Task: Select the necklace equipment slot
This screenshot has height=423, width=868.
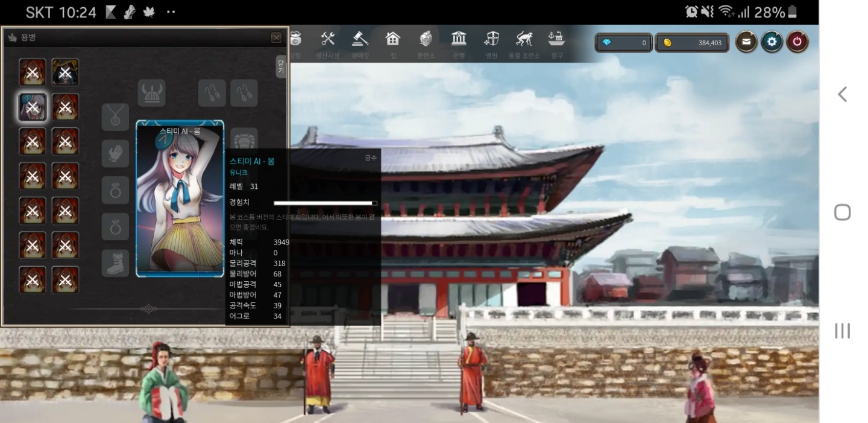Action: 115,117
